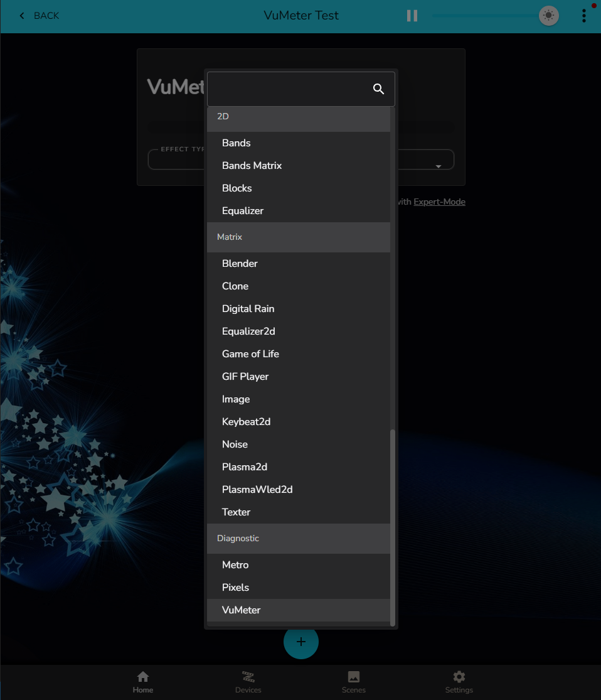
Task: Click the round plus add button
Action: [x=300, y=642]
